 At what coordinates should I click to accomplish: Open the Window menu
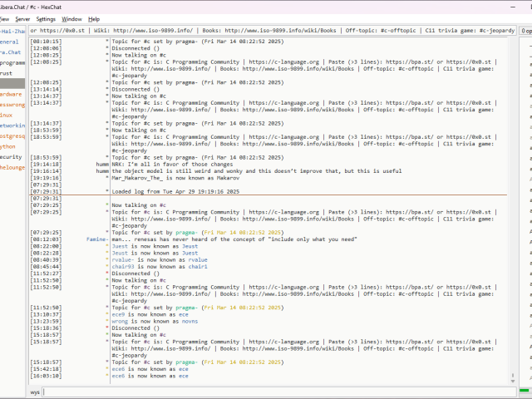[72, 18]
